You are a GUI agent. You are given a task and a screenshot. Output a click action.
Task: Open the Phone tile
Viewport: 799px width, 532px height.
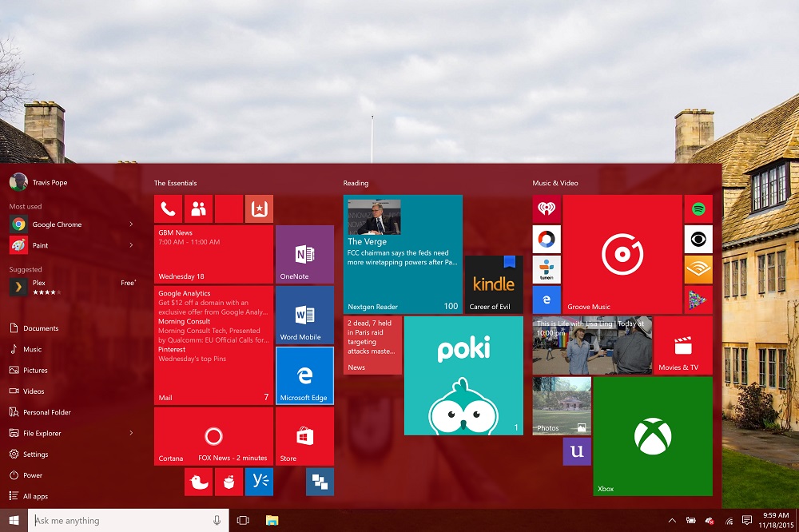click(168, 209)
